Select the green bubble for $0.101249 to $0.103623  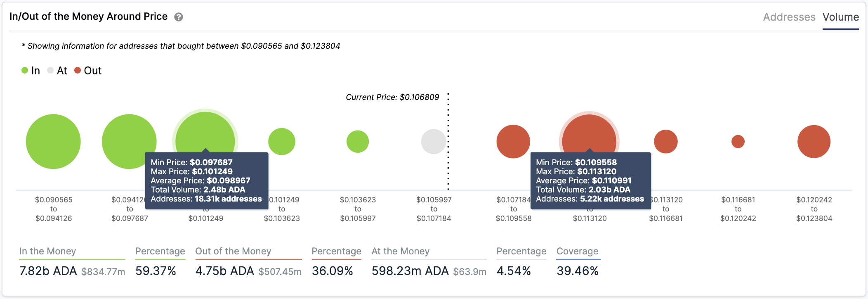[282, 142]
